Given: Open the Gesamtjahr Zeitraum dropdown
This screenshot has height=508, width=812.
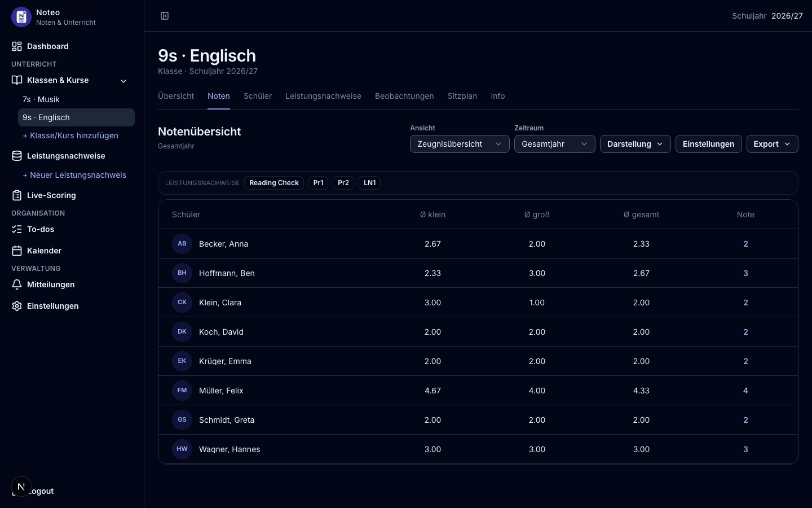Looking at the screenshot, I should click(555, 144).
